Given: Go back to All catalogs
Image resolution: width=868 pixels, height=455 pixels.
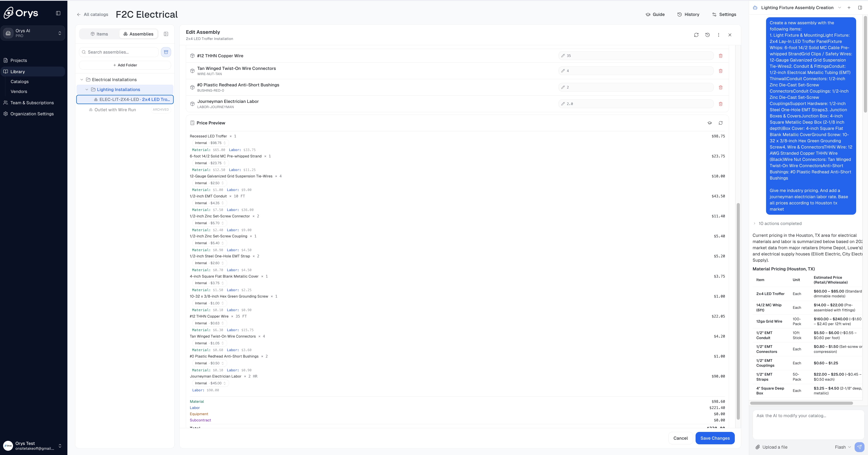Looking at the screenshot, I should (x=92, y=15).
